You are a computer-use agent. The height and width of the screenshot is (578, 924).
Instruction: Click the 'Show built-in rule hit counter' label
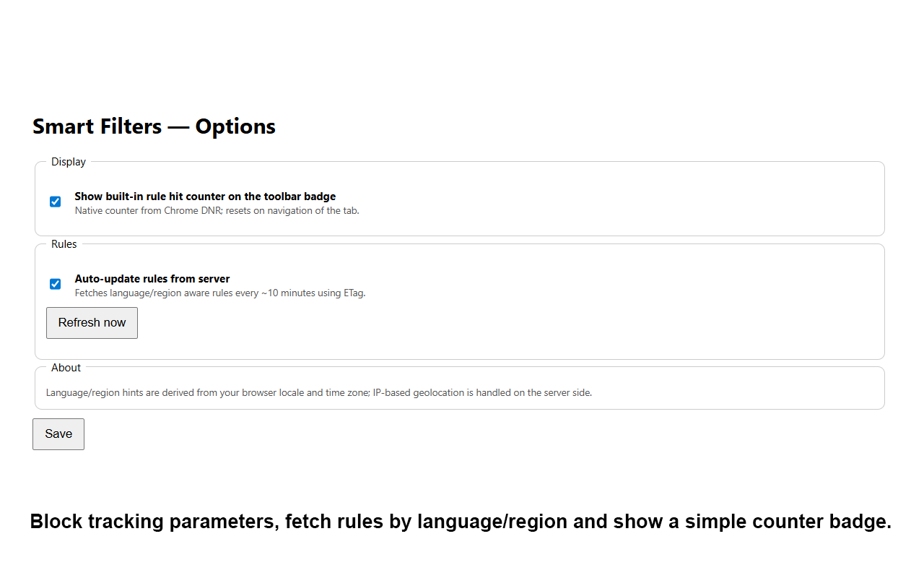tap(205, 197)
